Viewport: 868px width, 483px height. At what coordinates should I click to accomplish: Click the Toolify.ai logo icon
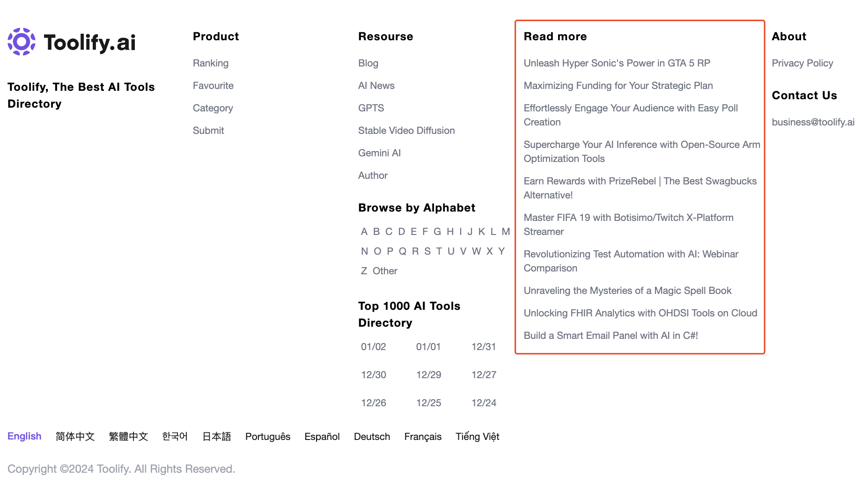(x=22, y=42)
